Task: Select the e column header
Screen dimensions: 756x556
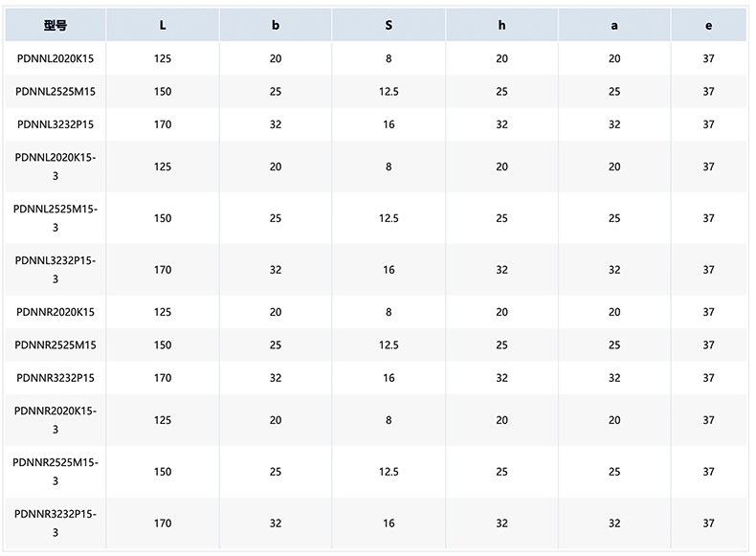Action: 708,26
